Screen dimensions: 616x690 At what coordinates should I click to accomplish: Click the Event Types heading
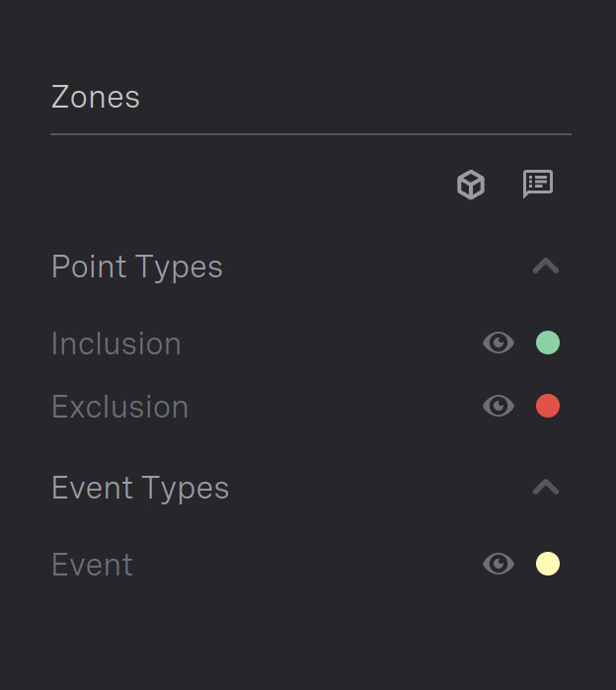[x=140, y=488]
